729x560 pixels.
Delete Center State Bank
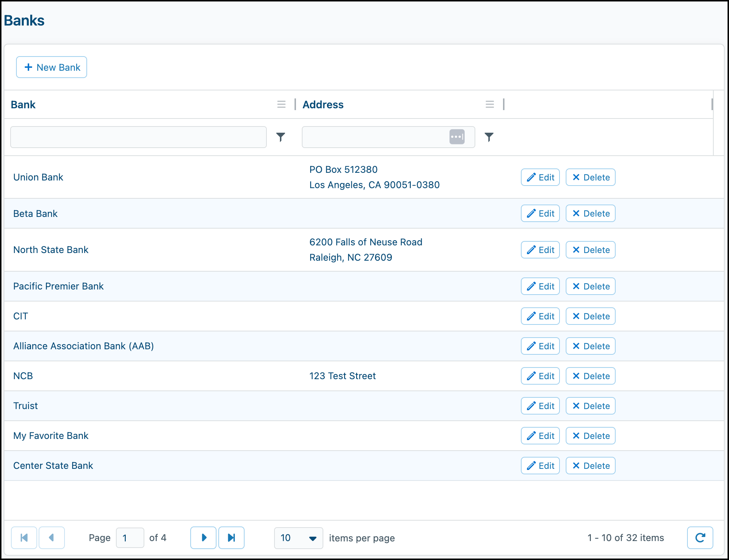point(590,466)
